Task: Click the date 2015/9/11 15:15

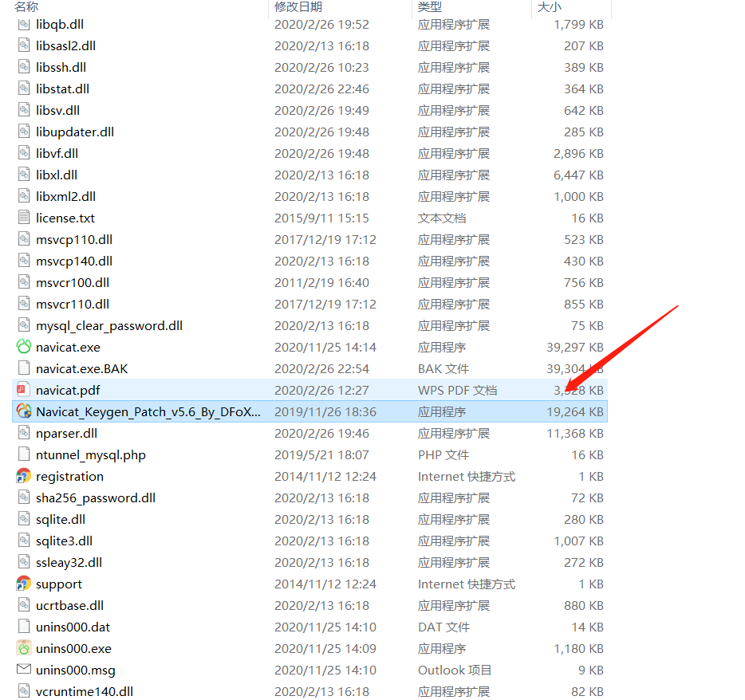Action: coord(321,218)
